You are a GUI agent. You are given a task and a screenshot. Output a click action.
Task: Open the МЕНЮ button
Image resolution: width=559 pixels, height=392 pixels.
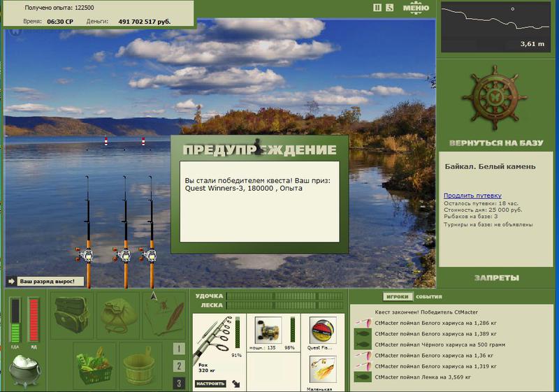coord(416,8)
